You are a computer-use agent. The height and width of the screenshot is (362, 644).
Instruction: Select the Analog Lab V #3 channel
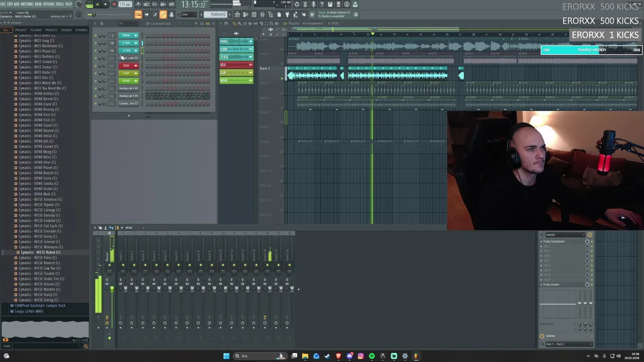click(x=129, y=96)
